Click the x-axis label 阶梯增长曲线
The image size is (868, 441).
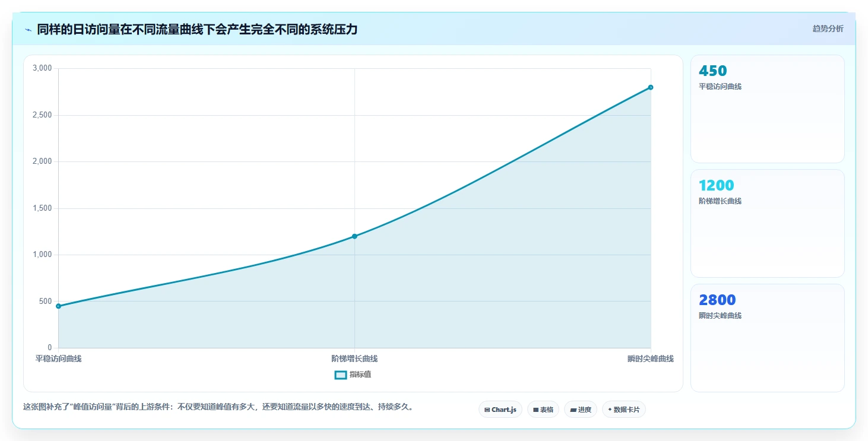(354, 358)
